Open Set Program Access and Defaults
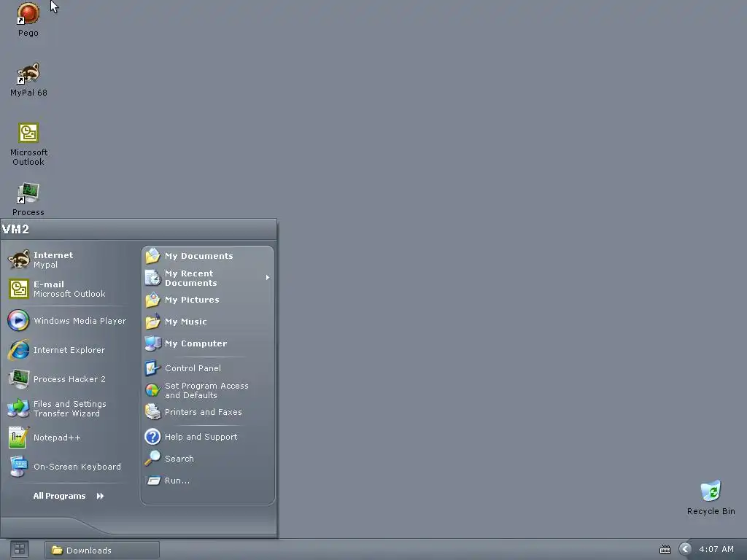 pos(208,391)
